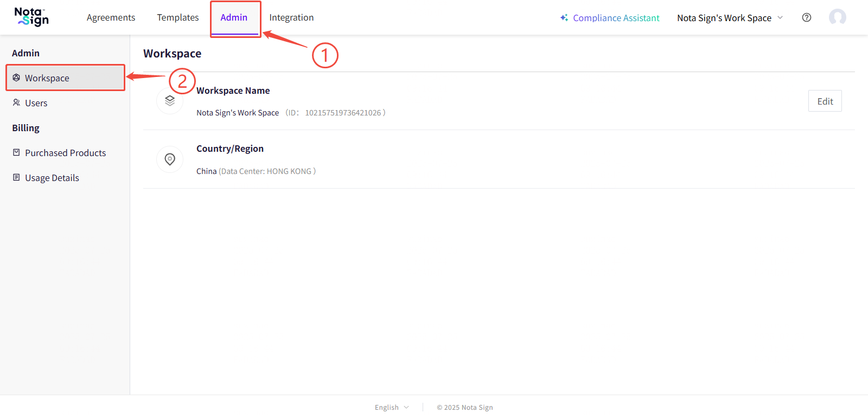Screen dimensions: 868x419
Task: Click the workspace ID number
Action: 343,113
